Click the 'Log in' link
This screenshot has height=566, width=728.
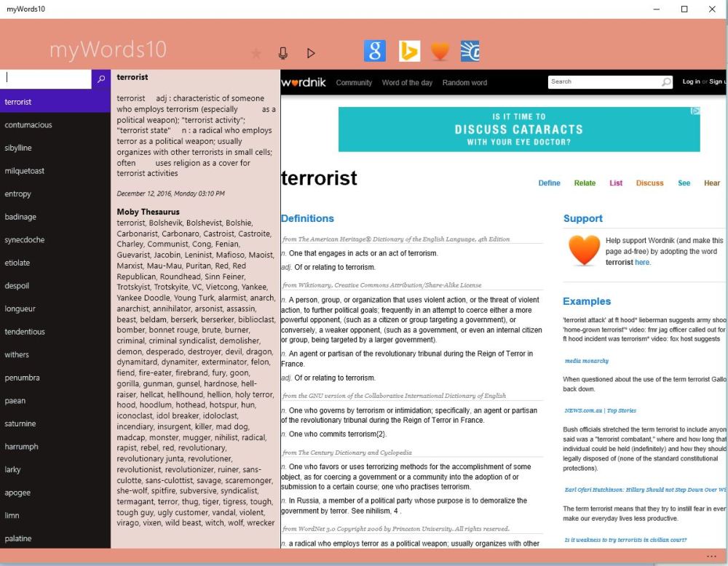[x=691, y=81]
